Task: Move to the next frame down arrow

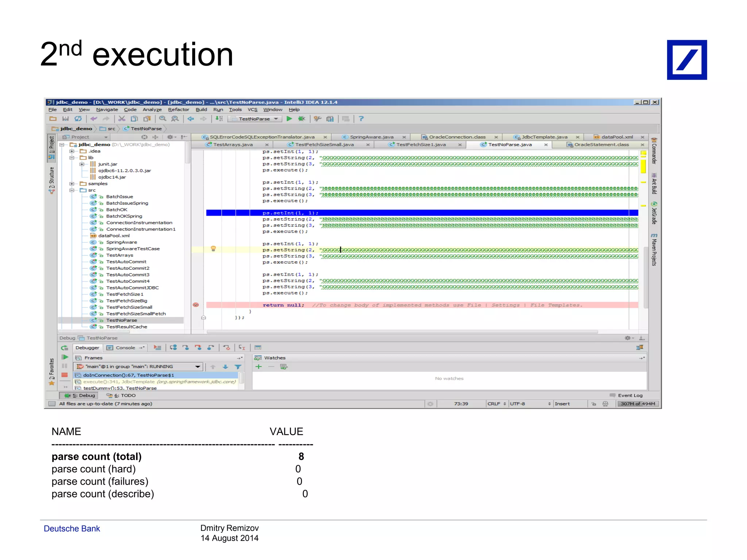Action: (x=225, y=367)
